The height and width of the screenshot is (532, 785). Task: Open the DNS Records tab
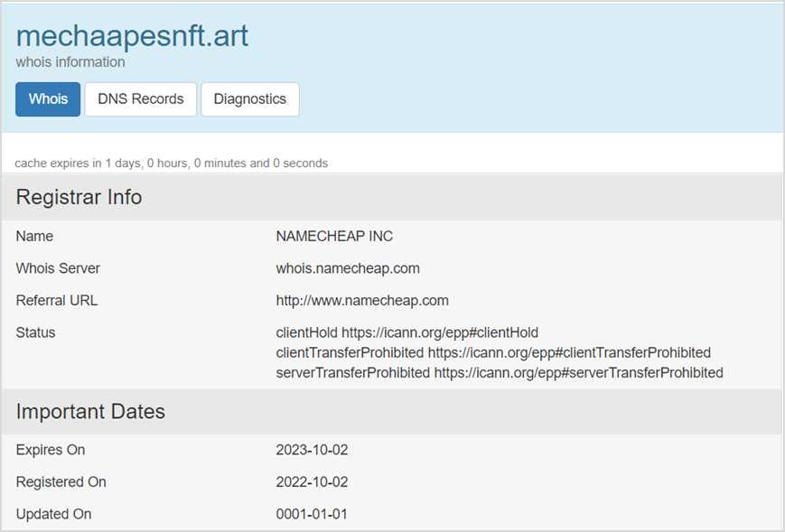[140, 99]
